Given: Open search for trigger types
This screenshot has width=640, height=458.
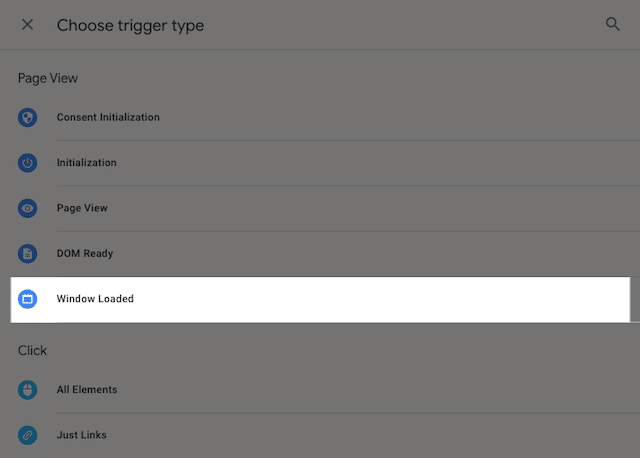Looking at the screenshot, I should [613, 25].
